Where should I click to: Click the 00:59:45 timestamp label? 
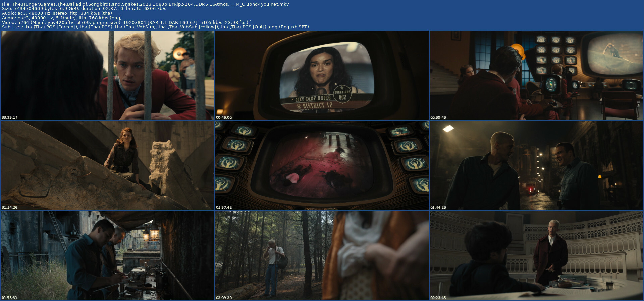coord(438,117)
